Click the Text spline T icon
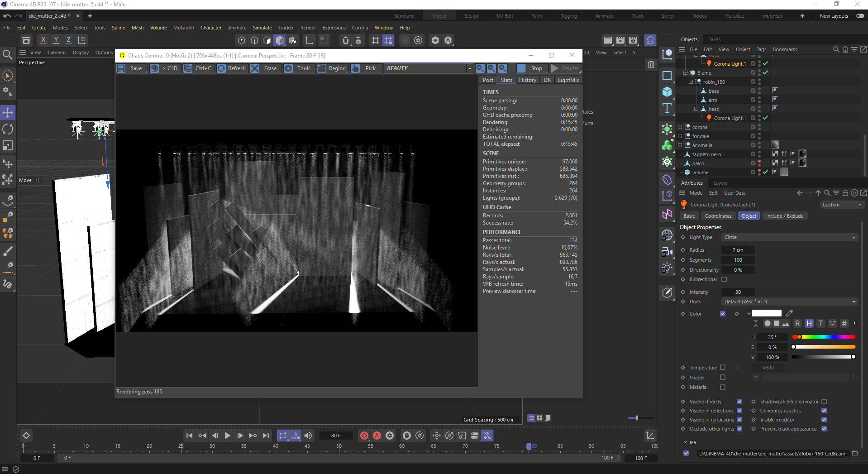868x474 pixels. pos(667,108)
